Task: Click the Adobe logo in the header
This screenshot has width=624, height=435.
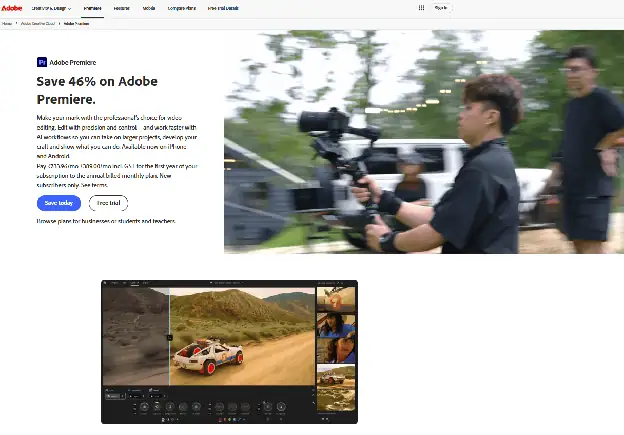Action: (12, 8)
